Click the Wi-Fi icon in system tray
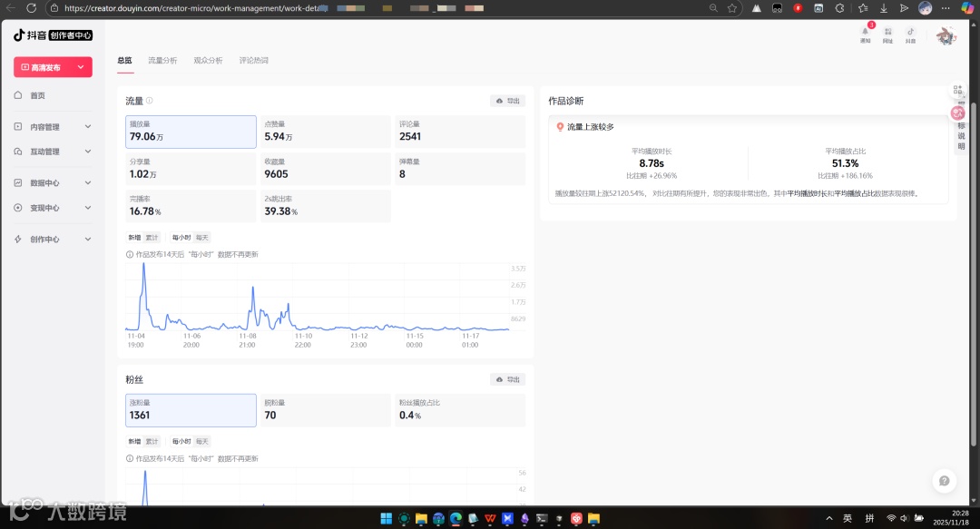This screenshot has width=980, height=529. tap(891, 518)
